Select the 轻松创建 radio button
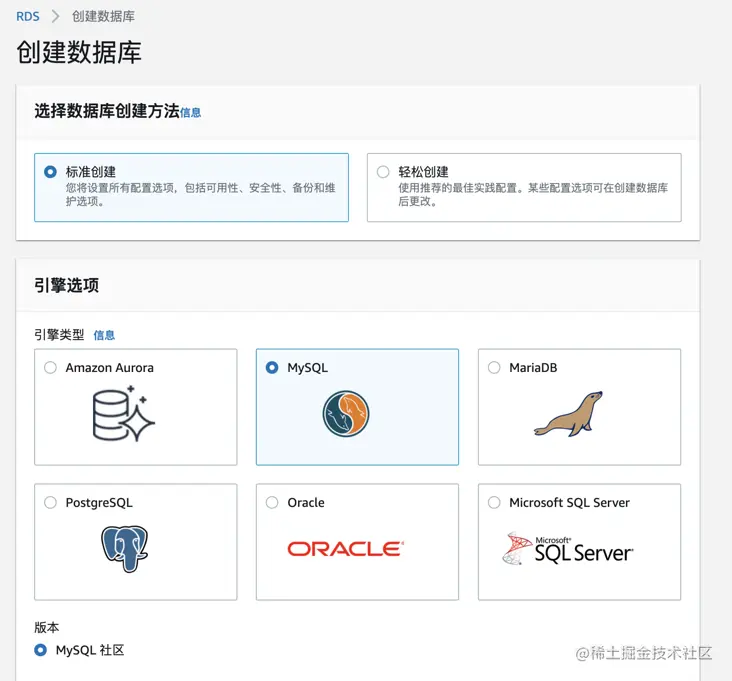The image size is (732, 681). coord(383,172)
